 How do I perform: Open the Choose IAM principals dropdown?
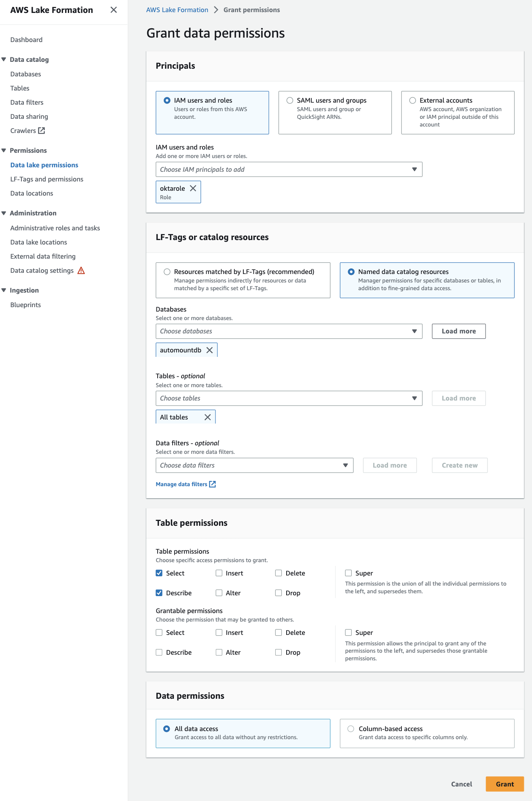click(x=289, y=169)
